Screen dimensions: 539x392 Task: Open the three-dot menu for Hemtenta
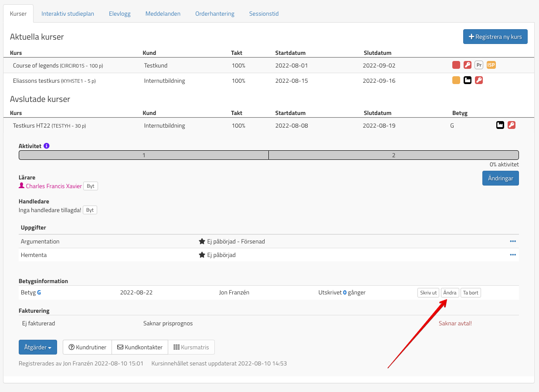512,255
